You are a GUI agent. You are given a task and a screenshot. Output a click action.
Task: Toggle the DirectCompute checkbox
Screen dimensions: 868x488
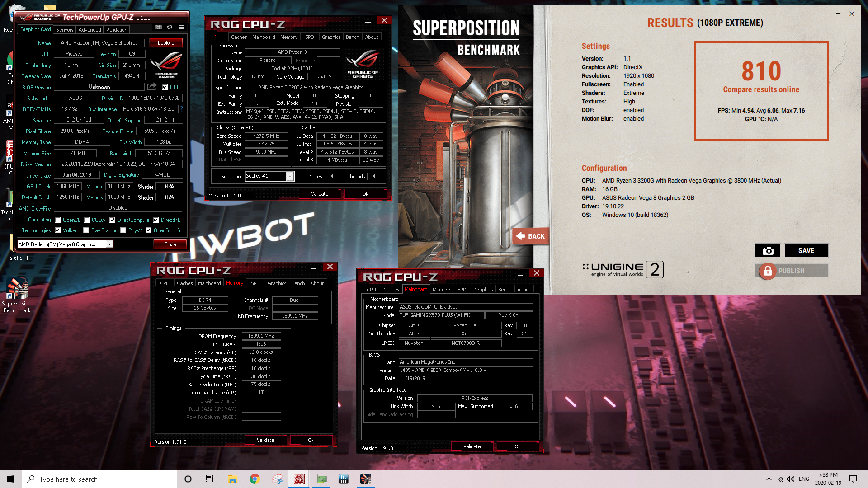coord(113,220)
